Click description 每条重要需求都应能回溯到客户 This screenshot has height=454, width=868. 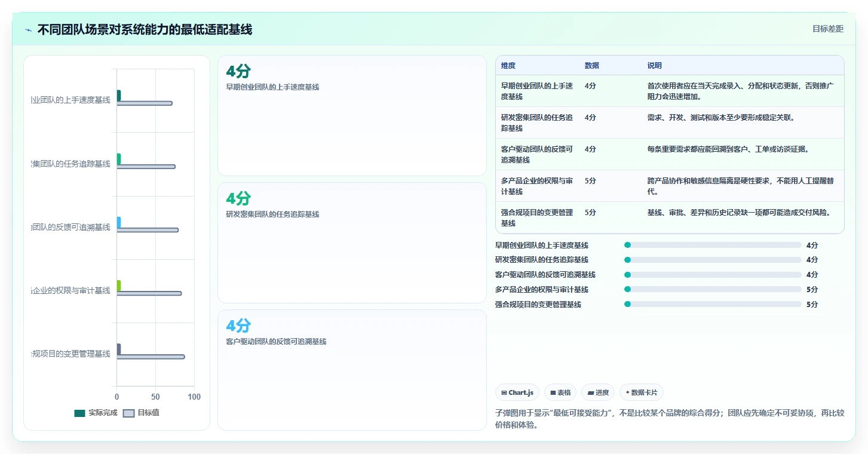point(728,149)
